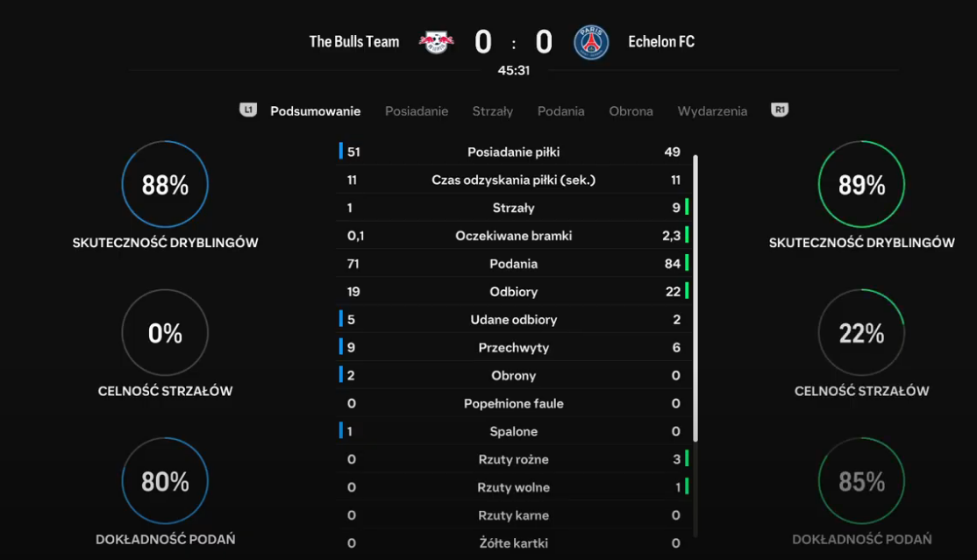
Task: Select the 0% shot accuracy circle
Action: click(165, 333)
